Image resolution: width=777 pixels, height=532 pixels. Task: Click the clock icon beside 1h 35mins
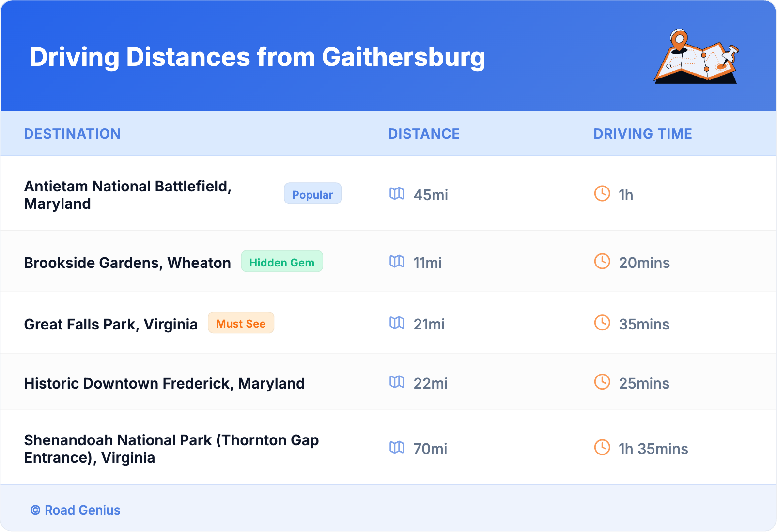tap(602, 448)
